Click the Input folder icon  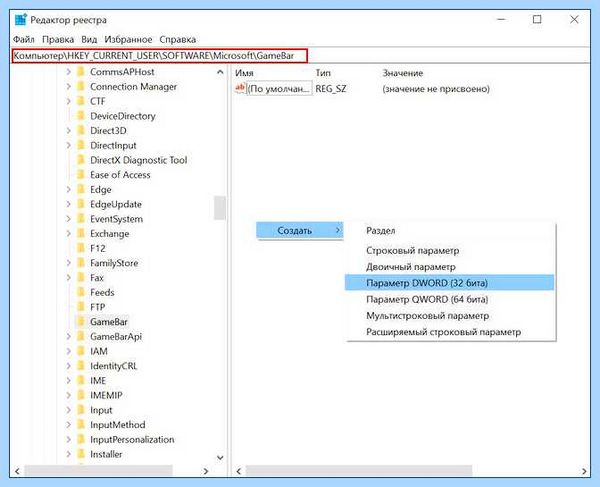81,410
